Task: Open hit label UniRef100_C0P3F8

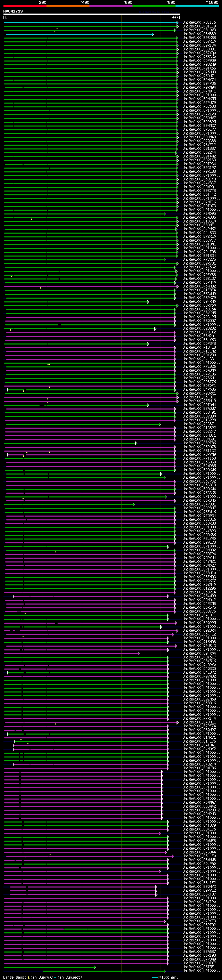Action: (x=199, y=343)
